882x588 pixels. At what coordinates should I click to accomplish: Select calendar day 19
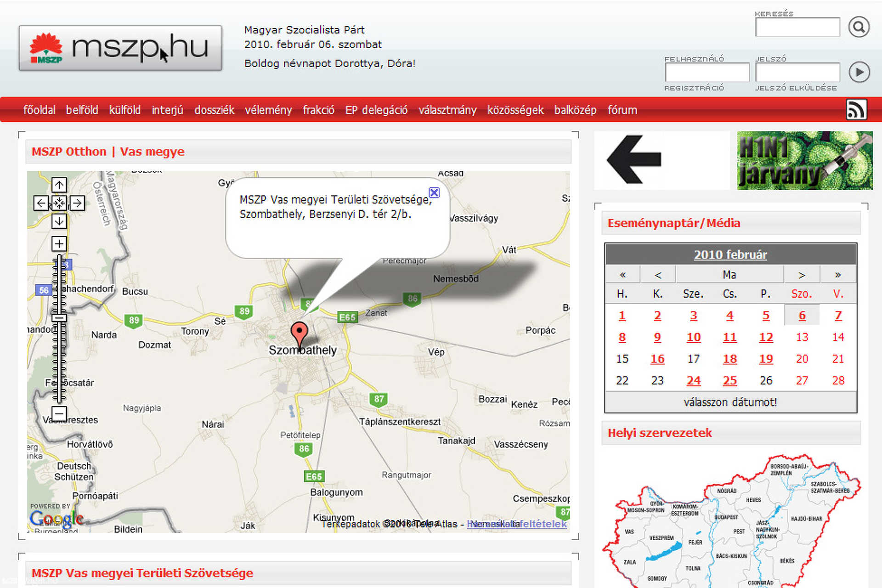pos(766,359)
